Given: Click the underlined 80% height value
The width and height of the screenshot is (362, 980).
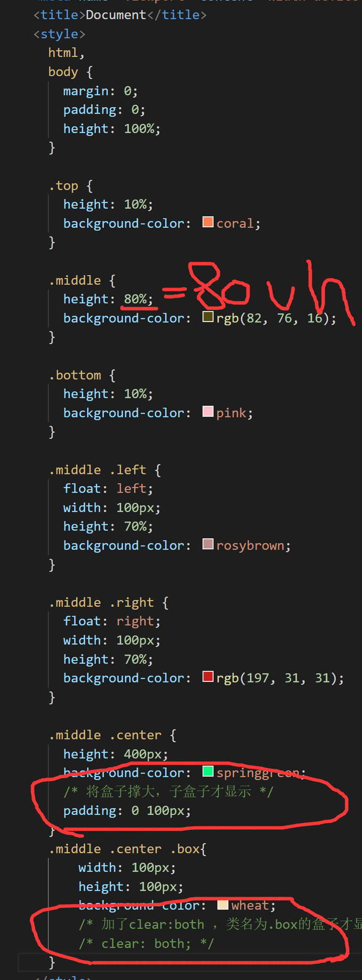Looking at the screenshot, I should coord(137,299).
